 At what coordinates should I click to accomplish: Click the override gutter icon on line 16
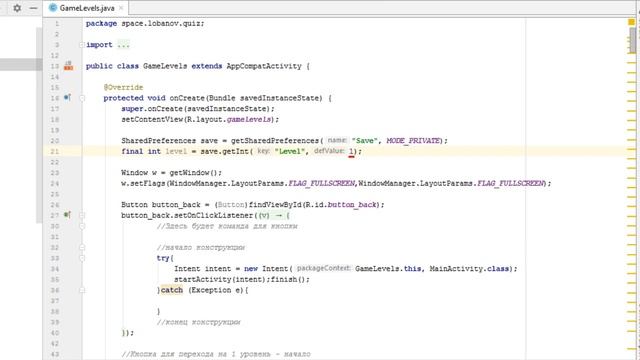click(67, 98)
